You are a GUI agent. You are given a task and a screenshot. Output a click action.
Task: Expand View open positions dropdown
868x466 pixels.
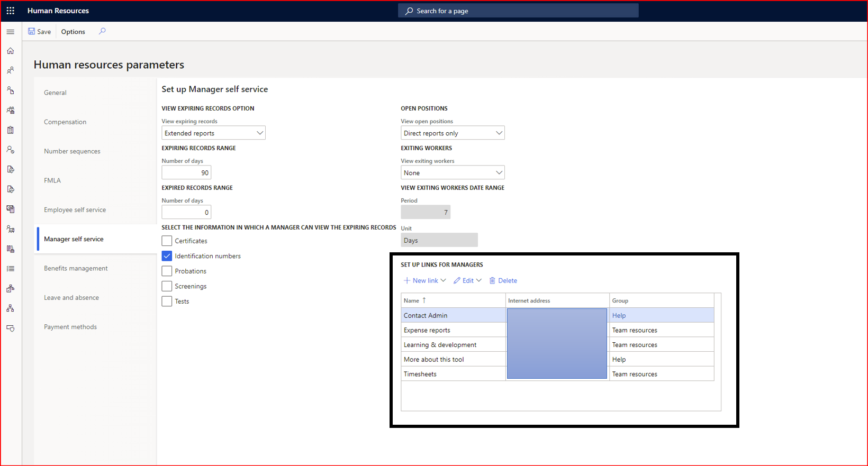[453, 133]
